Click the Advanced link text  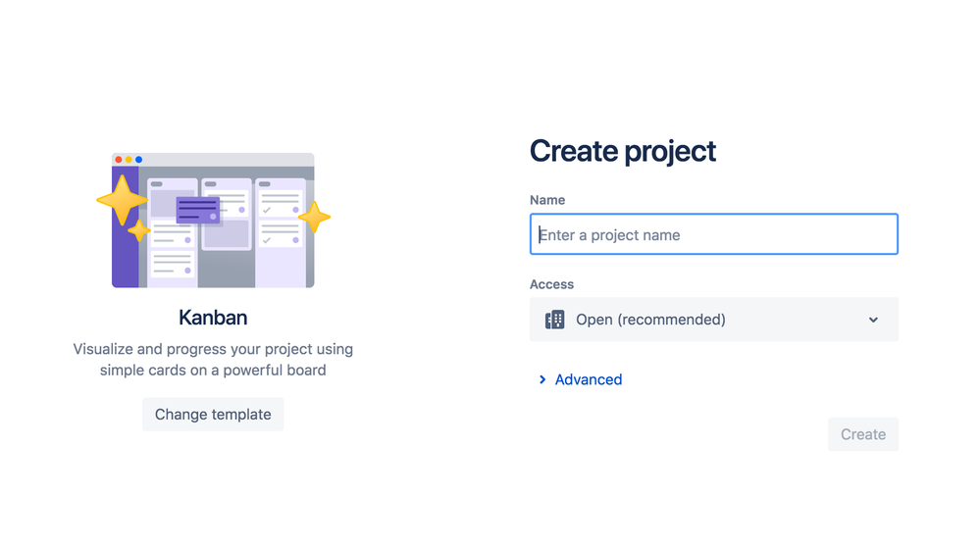(589, 379)
